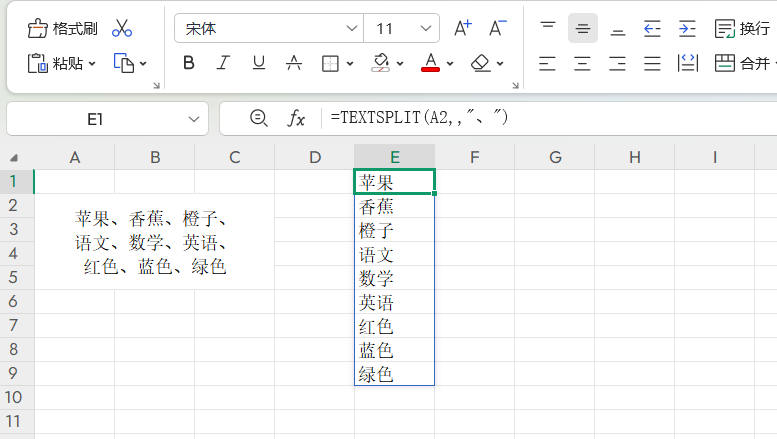
Task: Select cell E5 containing 数学
Action: click(x=394, y=278)
